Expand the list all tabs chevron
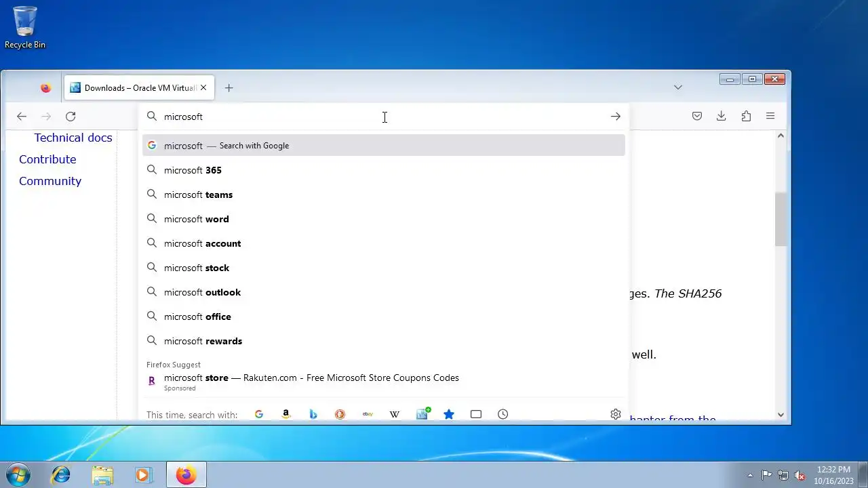868x488 pixels. (678, 87)
